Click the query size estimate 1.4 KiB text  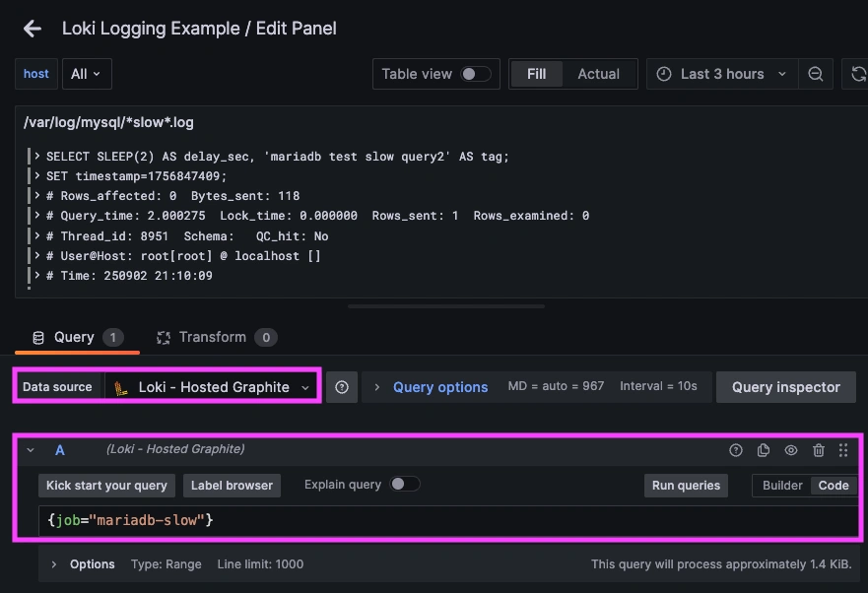coord(721,564)
